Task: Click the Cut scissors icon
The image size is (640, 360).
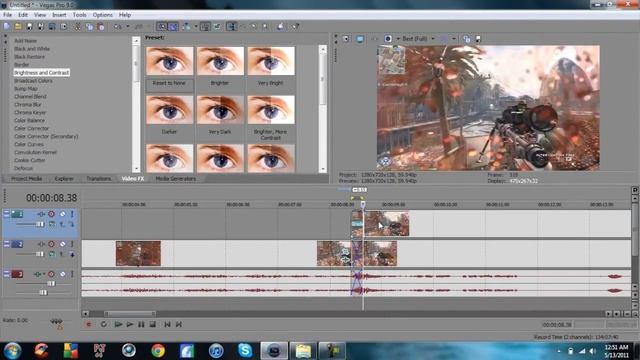Action: tap(78, 27)
